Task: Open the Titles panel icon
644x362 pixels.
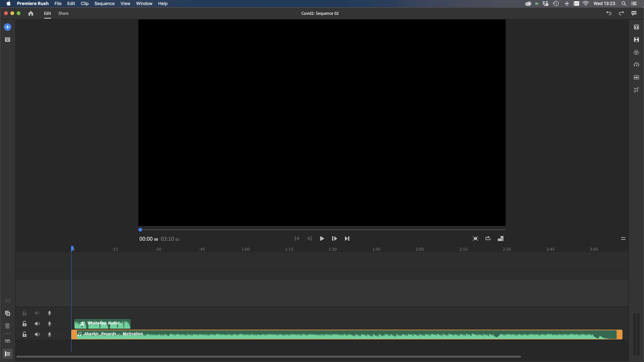Action: click(x=636, y=27)
